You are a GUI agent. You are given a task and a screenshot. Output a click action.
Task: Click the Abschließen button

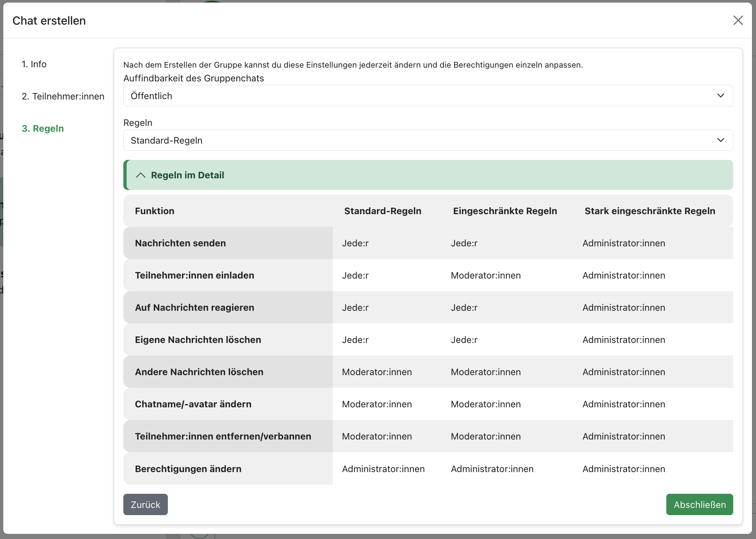tap(699, 505)
